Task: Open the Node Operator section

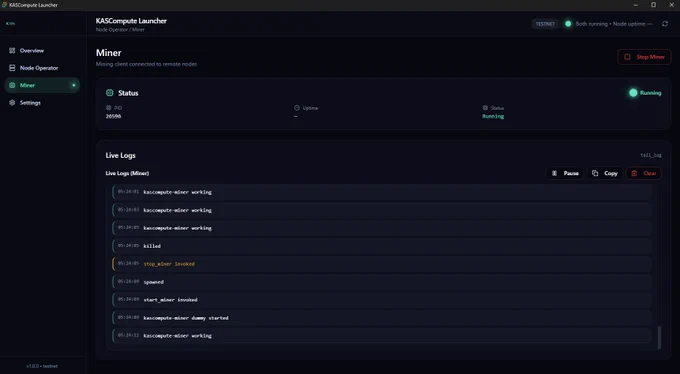Action: 42,68
